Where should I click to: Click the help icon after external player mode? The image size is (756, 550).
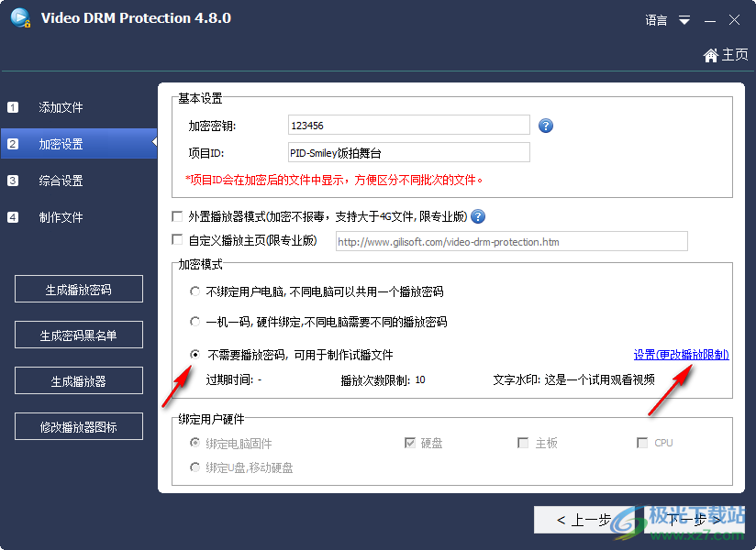477,216
